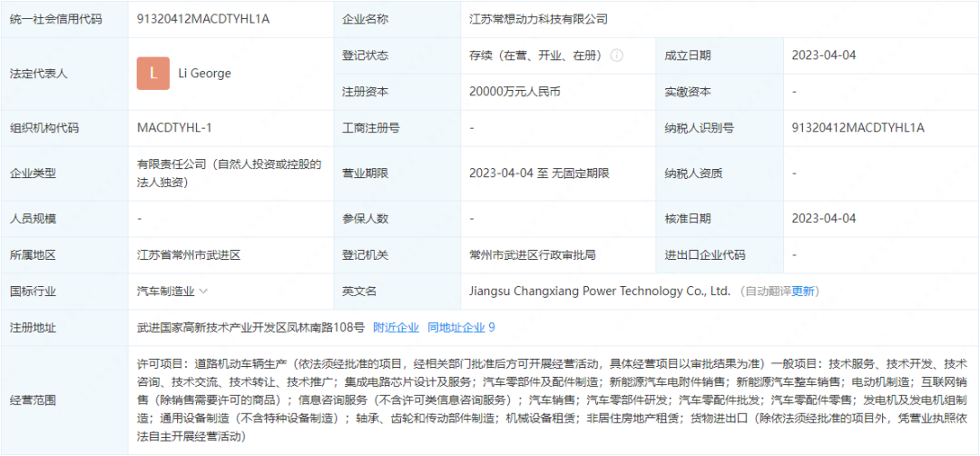
Task: Click the 经营范围 row label
Action: [x=34, y=401]
